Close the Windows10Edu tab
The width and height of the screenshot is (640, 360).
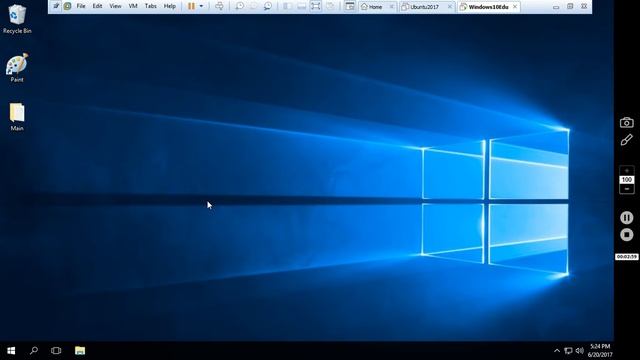pos(515,7)
